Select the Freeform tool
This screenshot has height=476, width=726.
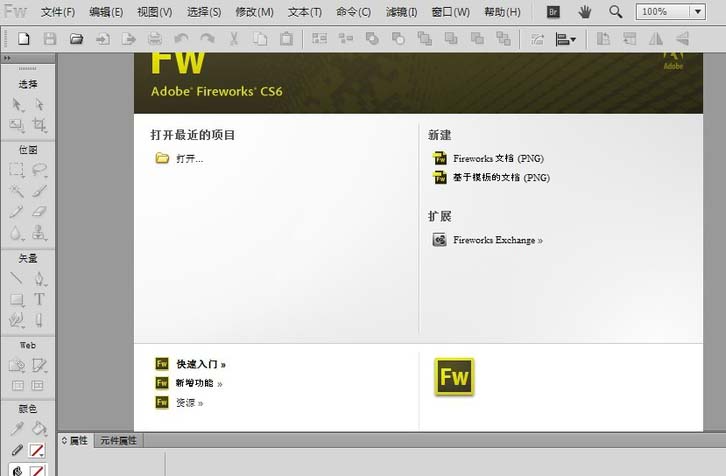pyautogui.click(x=17, y=320)
